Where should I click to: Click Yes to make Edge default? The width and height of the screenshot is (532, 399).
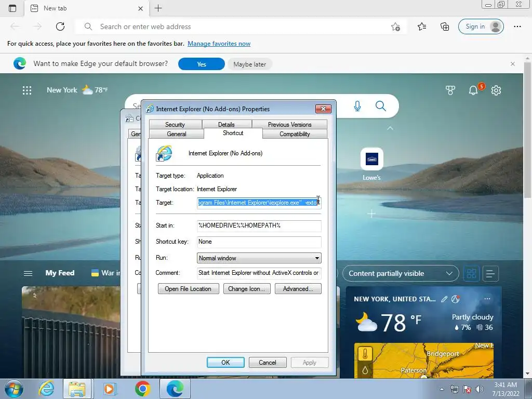(202, 64)
